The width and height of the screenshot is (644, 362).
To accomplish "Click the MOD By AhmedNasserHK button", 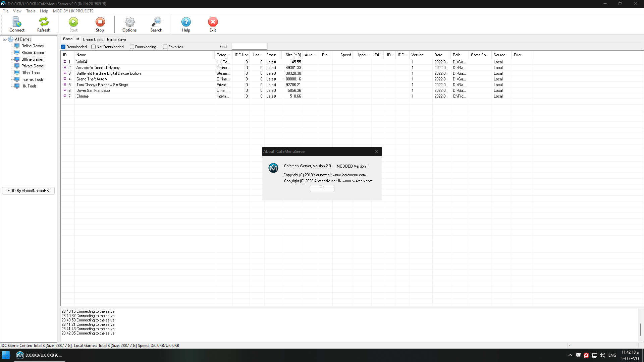I will (x=28, y=191).
